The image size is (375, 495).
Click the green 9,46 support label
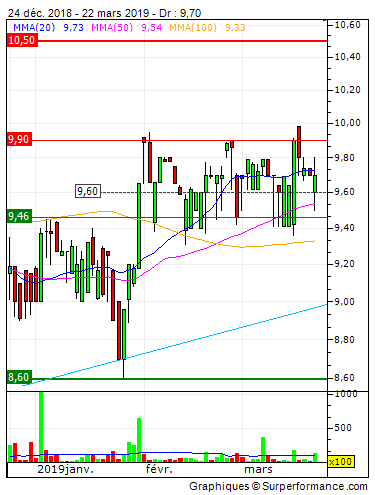[19, 216]
